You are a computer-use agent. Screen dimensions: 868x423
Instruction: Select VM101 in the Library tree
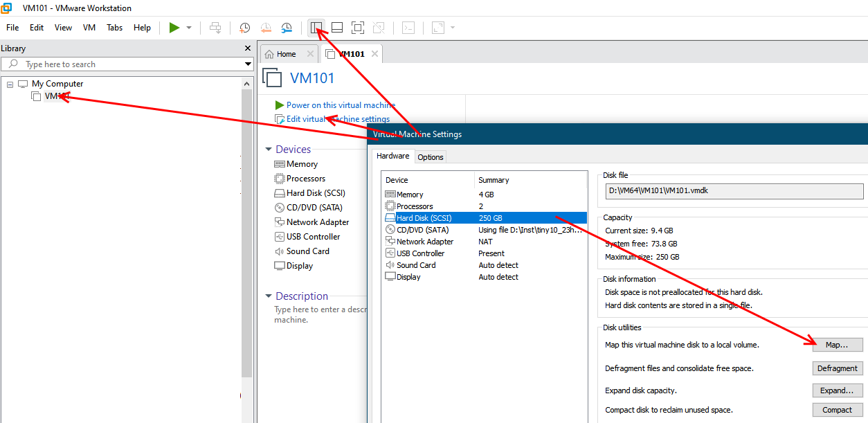(57, 96)
